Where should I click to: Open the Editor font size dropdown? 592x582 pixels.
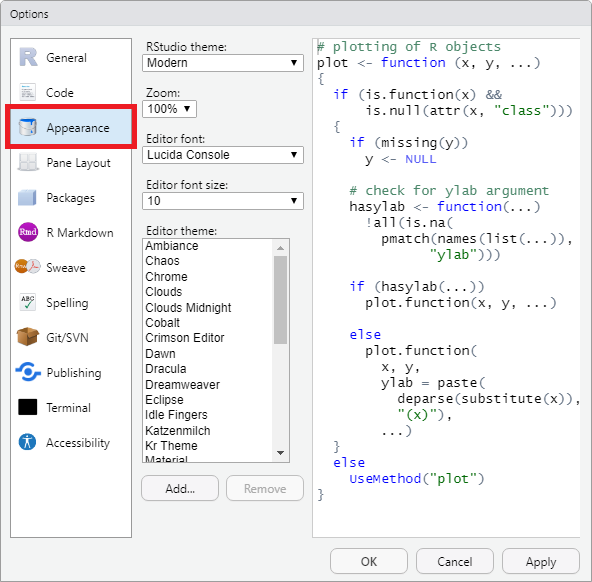223,201
